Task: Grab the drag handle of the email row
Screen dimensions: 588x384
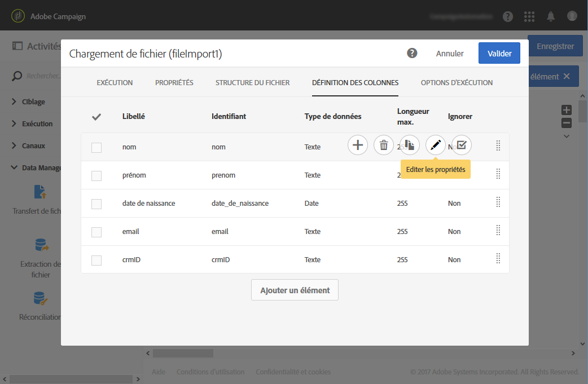Action: (x=498, y=231)
